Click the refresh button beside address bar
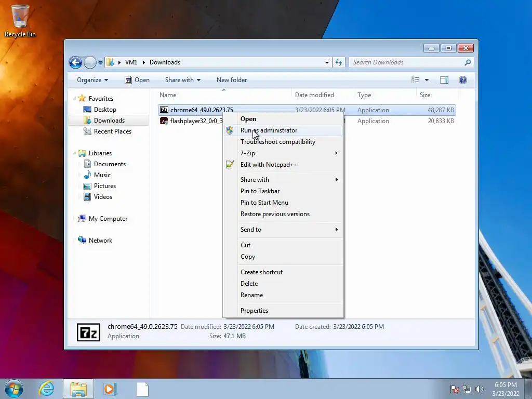The height and width of the screenshot is (399, 532). click(x=339, y=62)
